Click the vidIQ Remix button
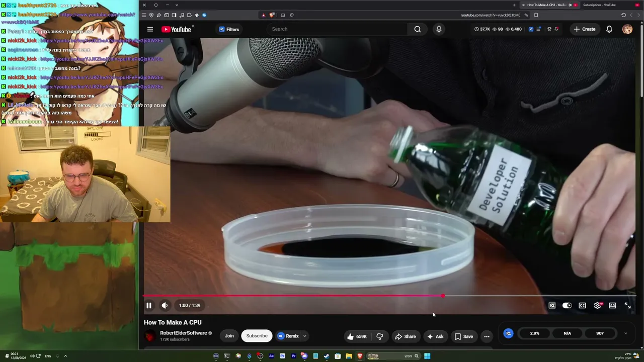Image resolution: width=644 pixels, height=362 pixels. click(x=288, y=336)
